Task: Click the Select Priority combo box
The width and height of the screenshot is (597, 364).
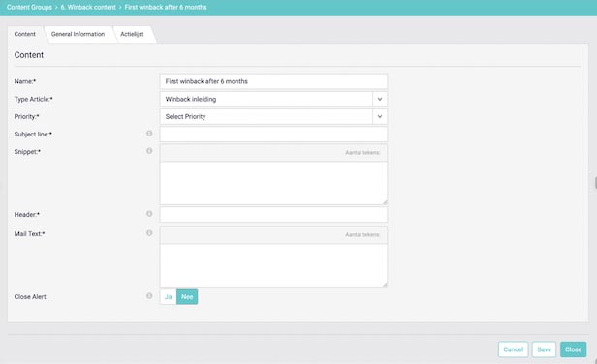Action: coord(273,116)
